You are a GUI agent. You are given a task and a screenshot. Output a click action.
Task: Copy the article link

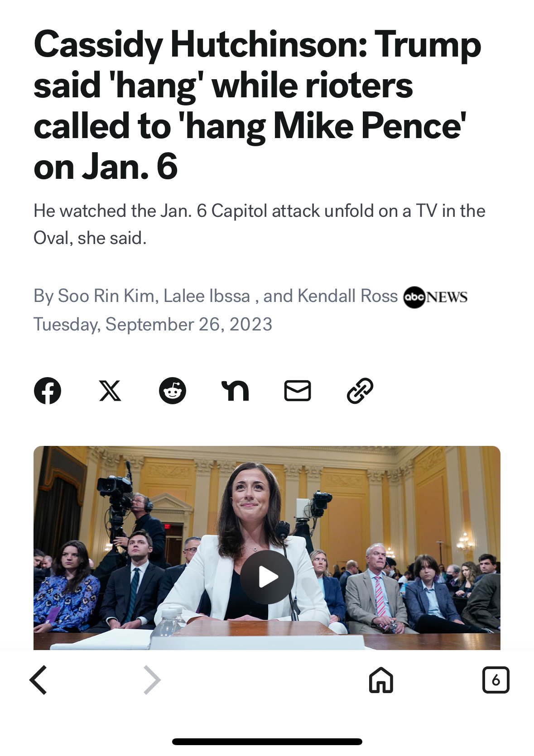click(360, 391)
